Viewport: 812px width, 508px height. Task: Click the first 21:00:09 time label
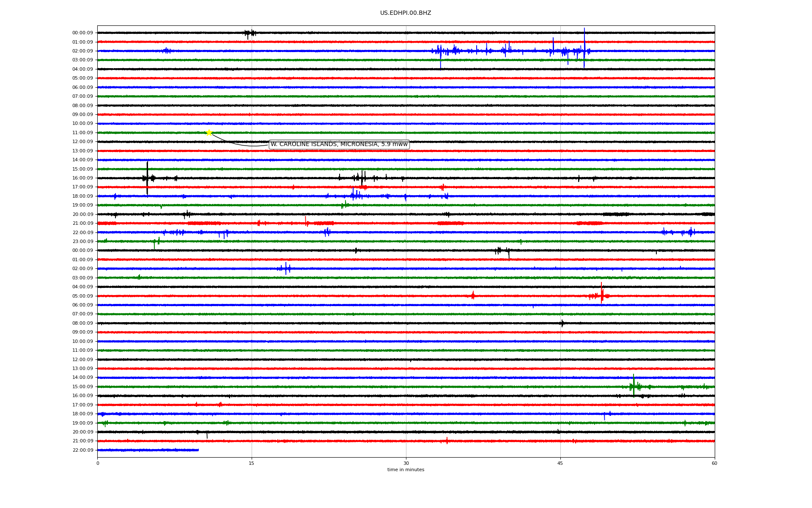point(82,224)
